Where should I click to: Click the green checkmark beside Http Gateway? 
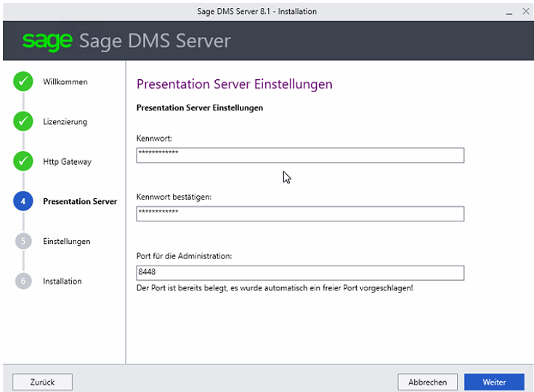coord(23,162)
